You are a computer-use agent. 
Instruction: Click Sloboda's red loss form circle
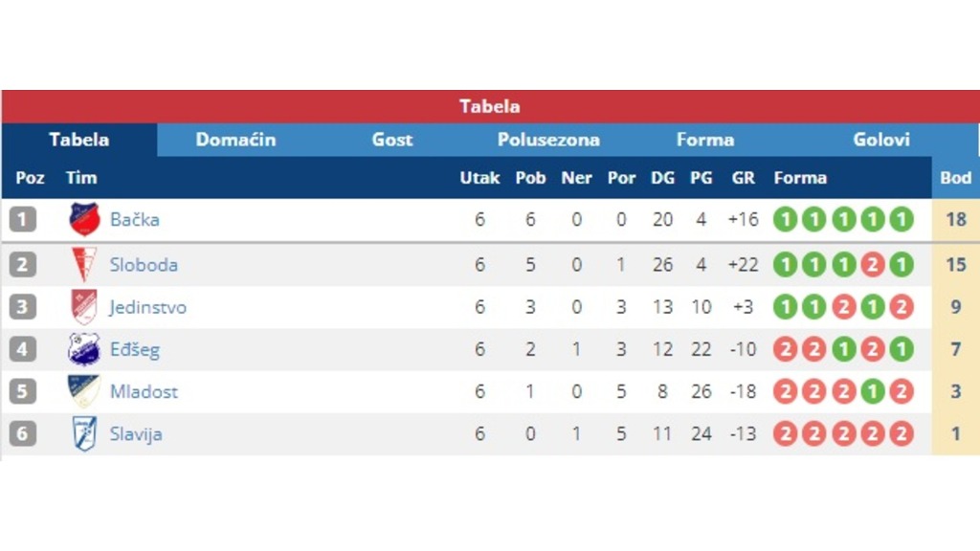(873, 265)
